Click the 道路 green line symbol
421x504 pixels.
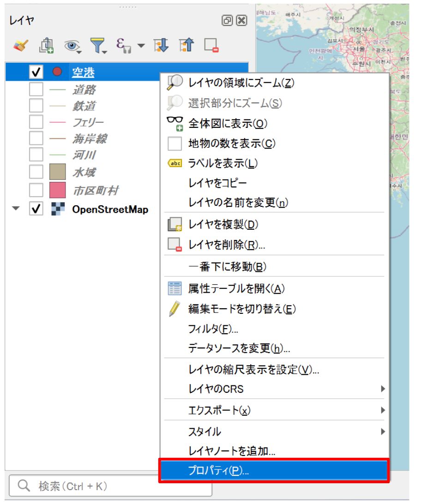click(58, 90)
